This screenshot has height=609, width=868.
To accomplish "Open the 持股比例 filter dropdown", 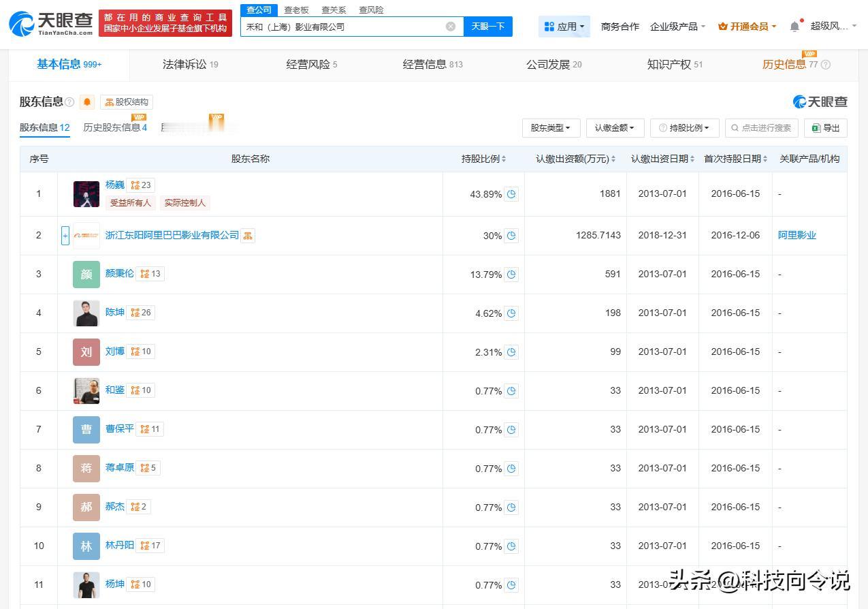I will [684, 127].
